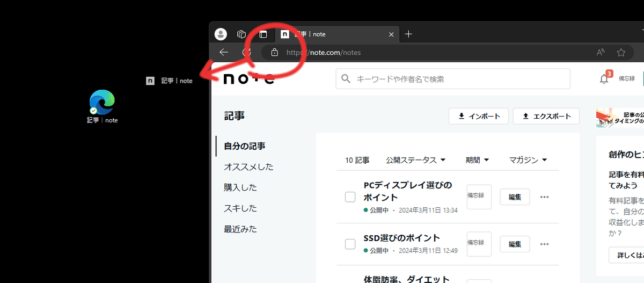
Task: Add page to favorites with star icon
Action: click(x=621, y=53)
